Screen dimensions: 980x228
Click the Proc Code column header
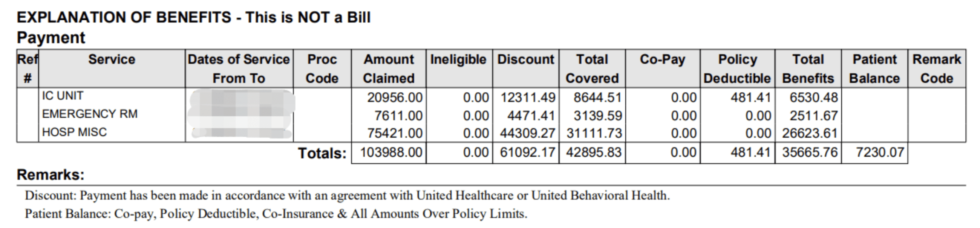coord(322,69)
